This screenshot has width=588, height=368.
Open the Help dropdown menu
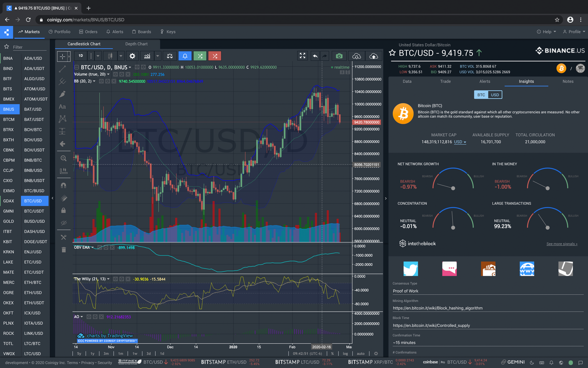coord(547,32)
